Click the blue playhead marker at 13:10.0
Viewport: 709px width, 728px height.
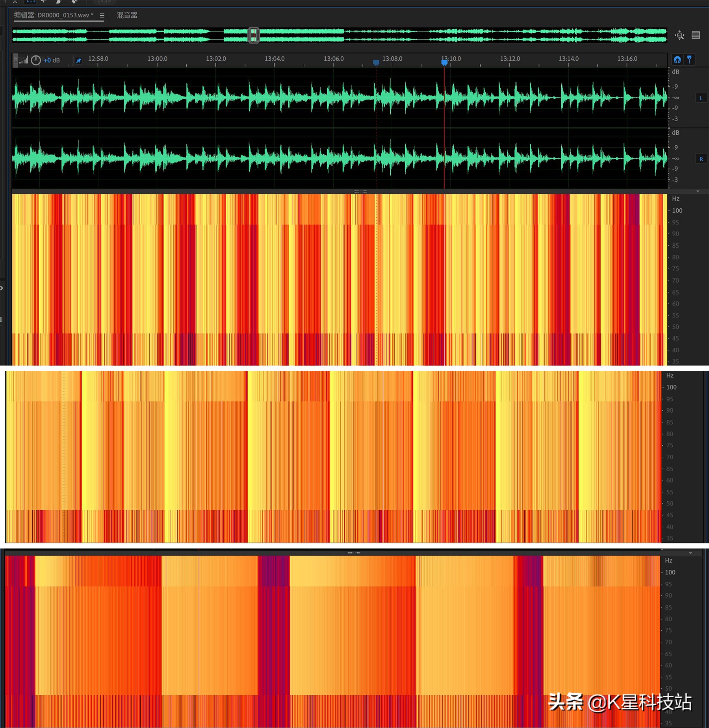click(x=444, y=62)
